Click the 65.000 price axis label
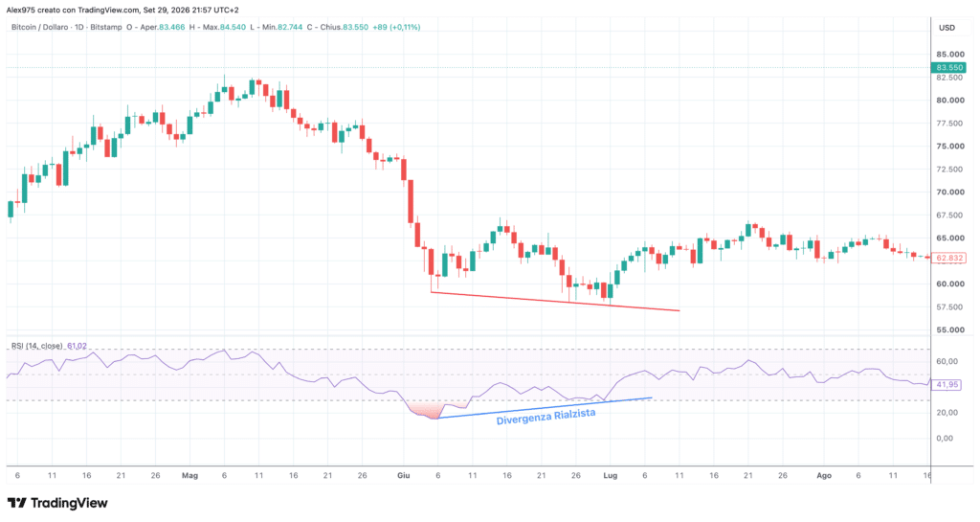The image size is (980, 522). click(950, 238)
